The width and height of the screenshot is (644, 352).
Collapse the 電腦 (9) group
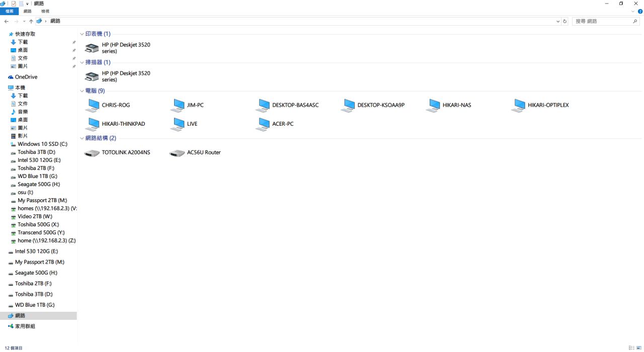click(x=82, y=91)
